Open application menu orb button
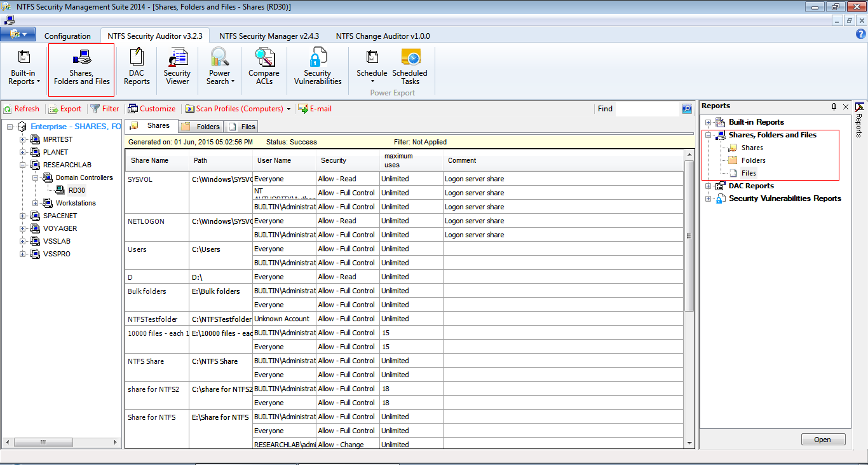The width and height of the screenshot is (868, 465). click(18, 34)
